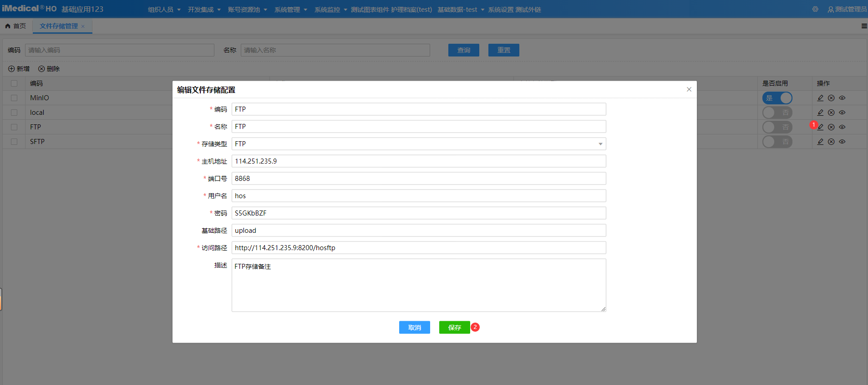Screen dimensions: 868x385
Task: Open the 护理档案(test) menu item
Action: tap(411, 10)
